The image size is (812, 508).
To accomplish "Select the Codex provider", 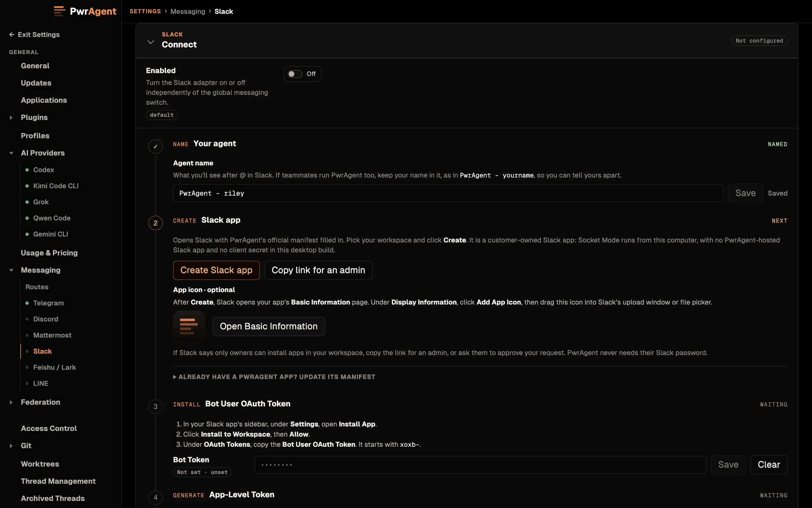I will click(44, 170).
